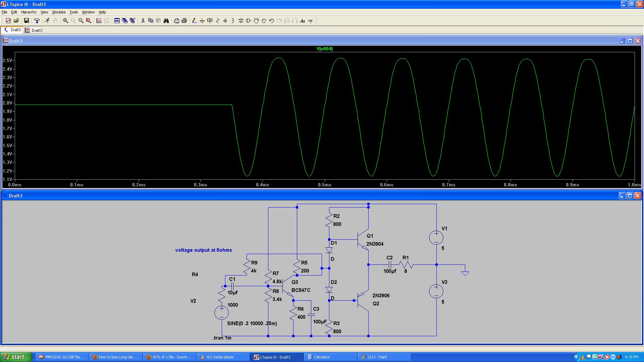Click the C2 100µf capacitor value
Viewport: 644px width, 362px height.
[x=390, y=271]
